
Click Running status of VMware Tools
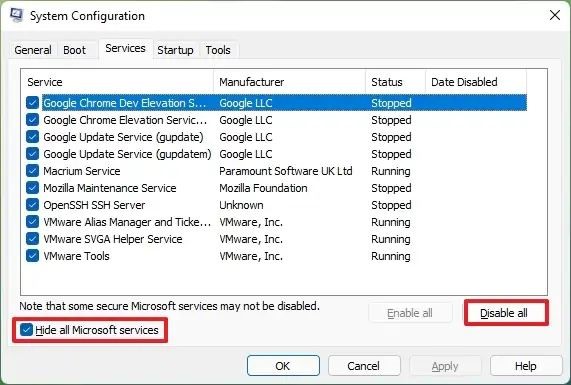[x=391, y=256]
